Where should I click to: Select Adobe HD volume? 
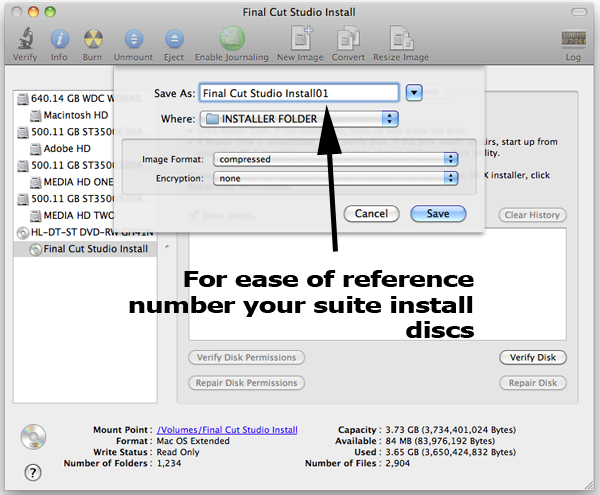pyautogui.click(x=60, y=148)
